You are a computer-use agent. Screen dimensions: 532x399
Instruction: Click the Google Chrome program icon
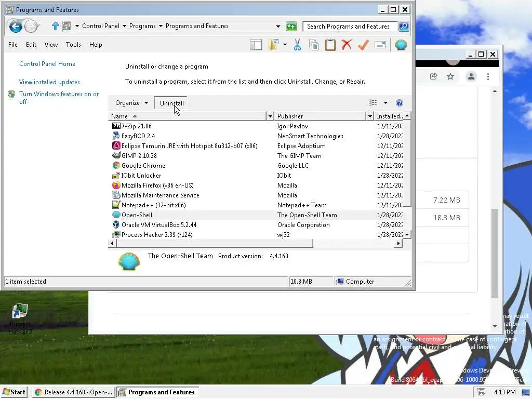tap(116, 165)
